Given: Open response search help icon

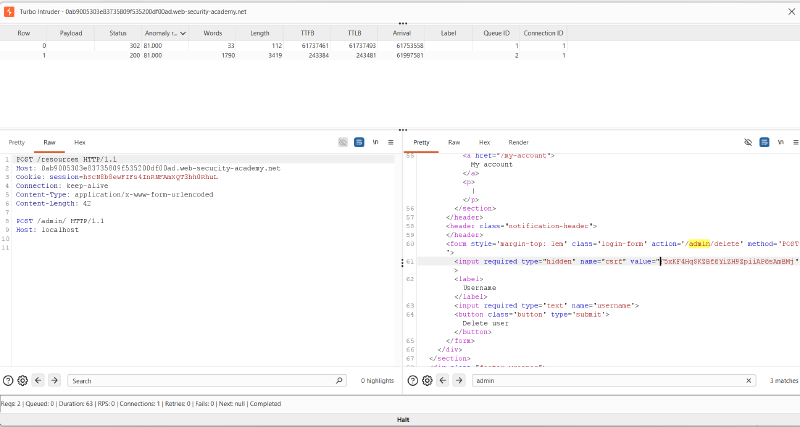Looking at the screenshot, I should [x=413, y=381].
